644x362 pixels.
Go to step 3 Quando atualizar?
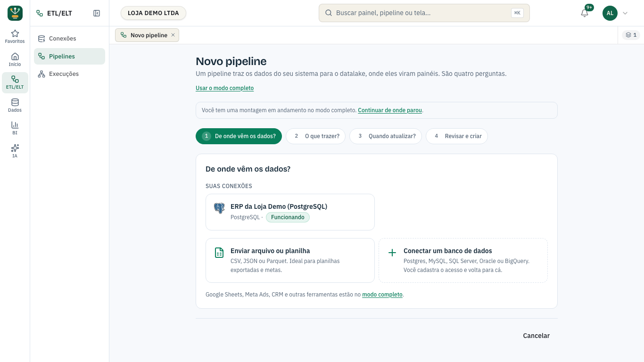coord(385,136)
